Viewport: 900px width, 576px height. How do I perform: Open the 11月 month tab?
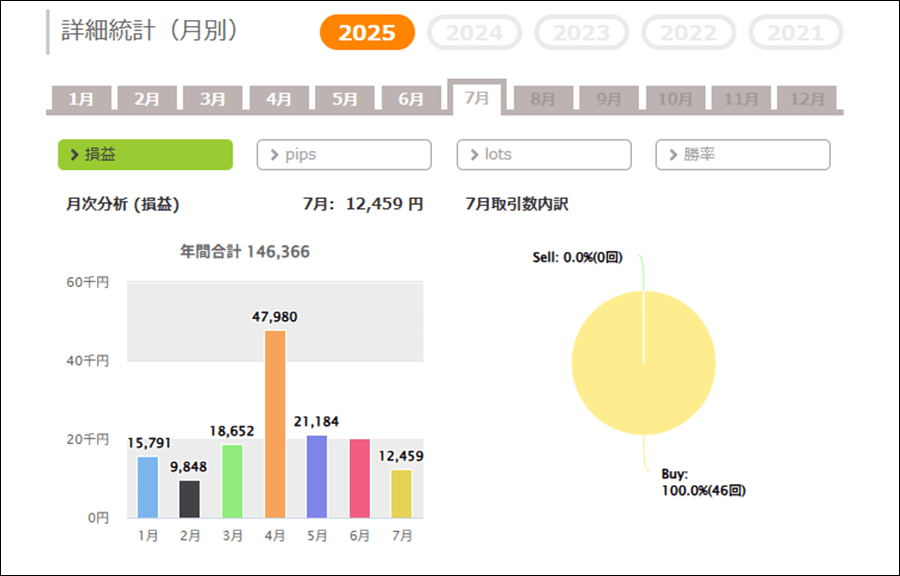(x=741, y=99)
